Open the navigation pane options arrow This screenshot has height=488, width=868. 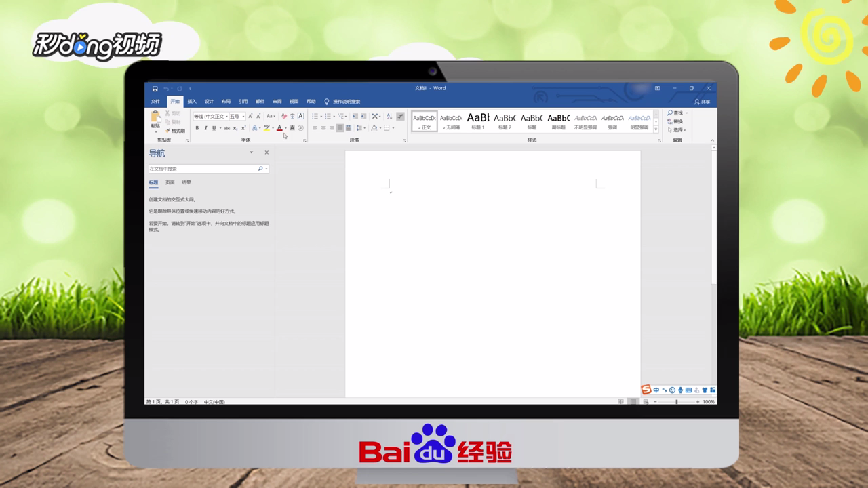251,152
